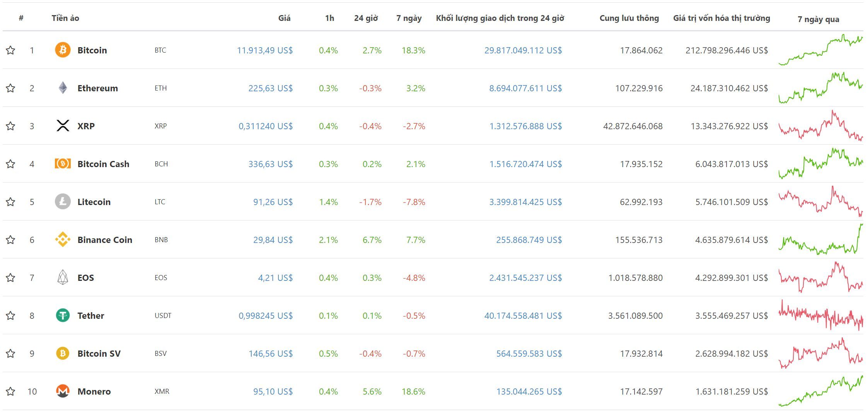Favorite Bitcoin with its star

point(10,50)
